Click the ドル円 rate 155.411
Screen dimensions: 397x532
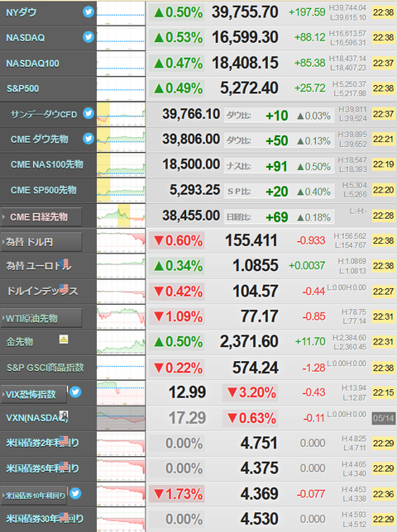251,240
